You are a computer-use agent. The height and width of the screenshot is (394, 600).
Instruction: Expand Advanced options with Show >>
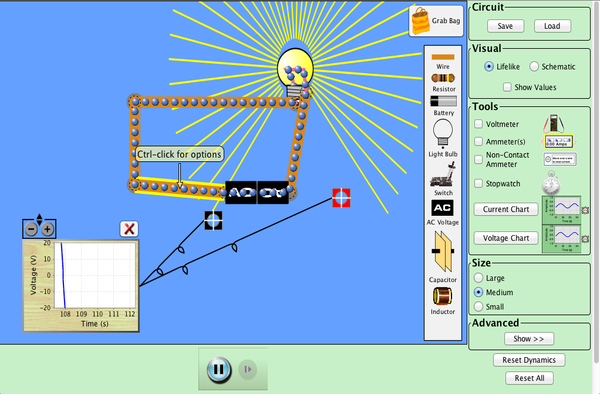pos(529,339)
